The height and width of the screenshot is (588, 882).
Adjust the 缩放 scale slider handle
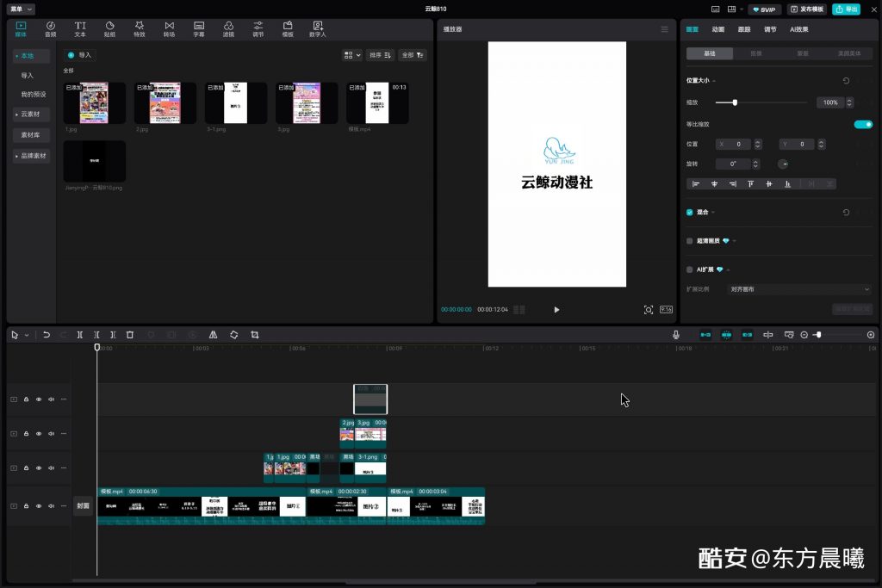pos(735,102)
